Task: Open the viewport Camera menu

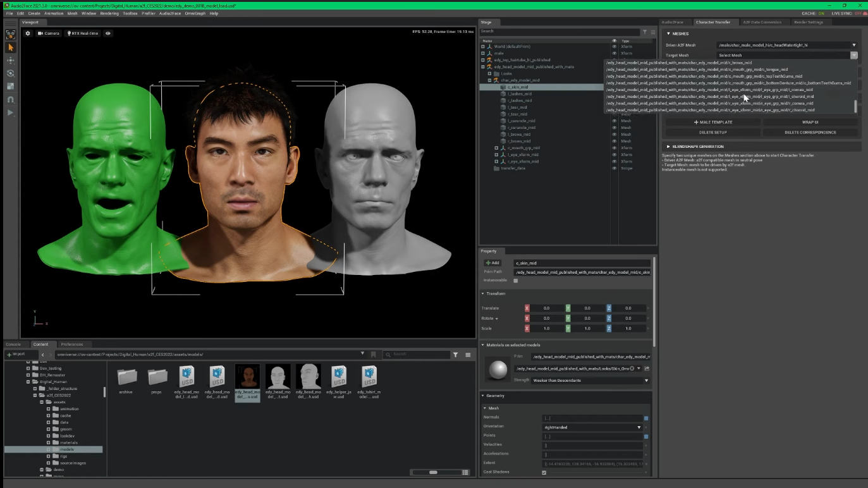Action: click(49, 34)
